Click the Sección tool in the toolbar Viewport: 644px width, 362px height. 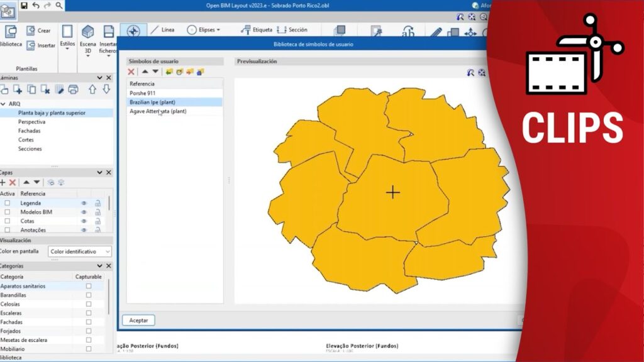[x=292, y=30]
